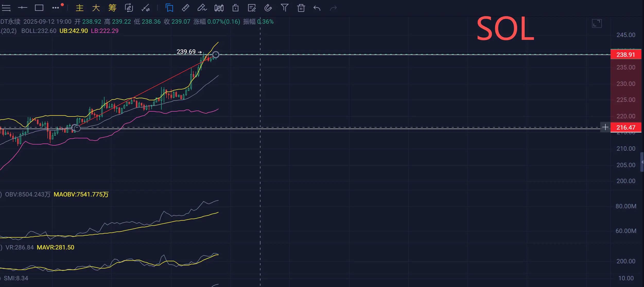Click the 225.00 price axis label

626,100
